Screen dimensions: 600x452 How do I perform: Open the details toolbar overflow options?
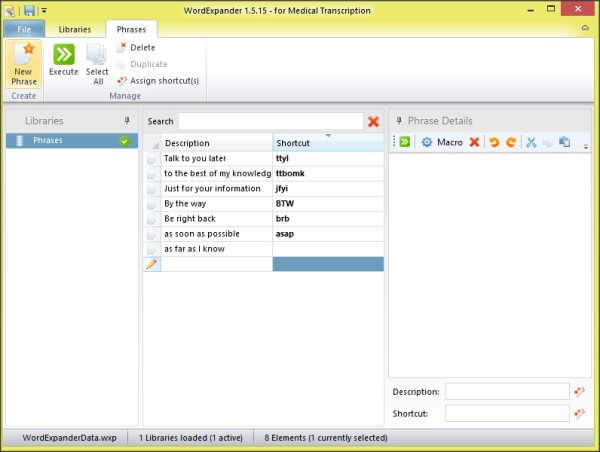pos(585,146)
